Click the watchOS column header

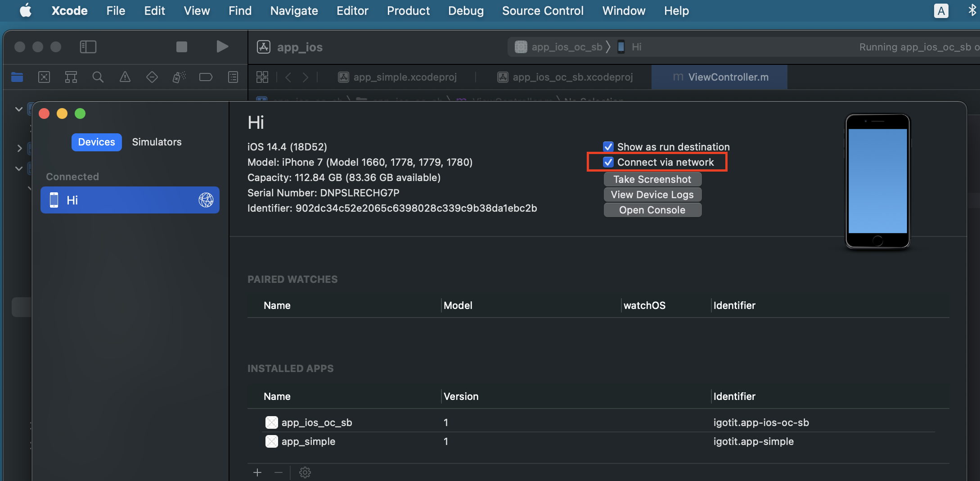tap(644, 305)
